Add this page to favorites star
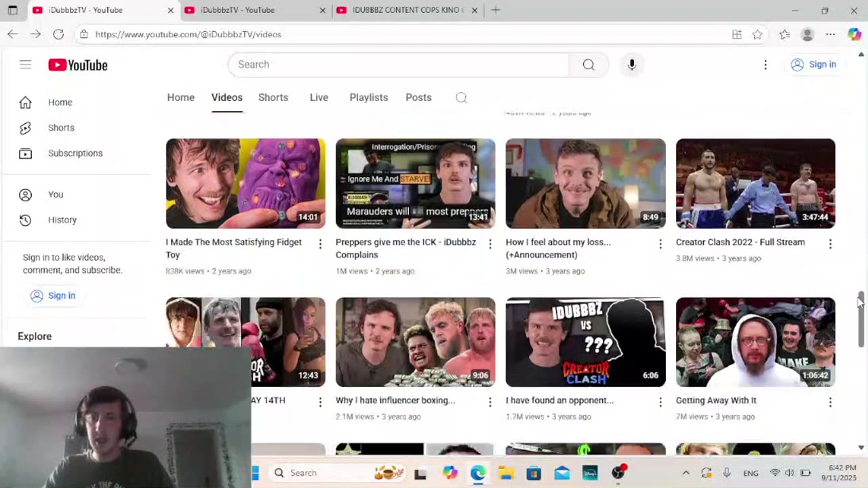 pyautogui.click(x=757, y=35)
